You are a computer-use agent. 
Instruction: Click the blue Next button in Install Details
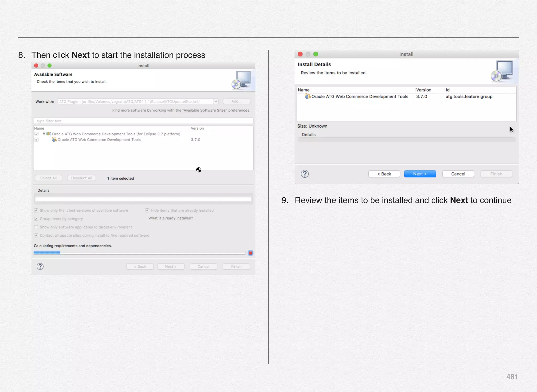(420, 174)
